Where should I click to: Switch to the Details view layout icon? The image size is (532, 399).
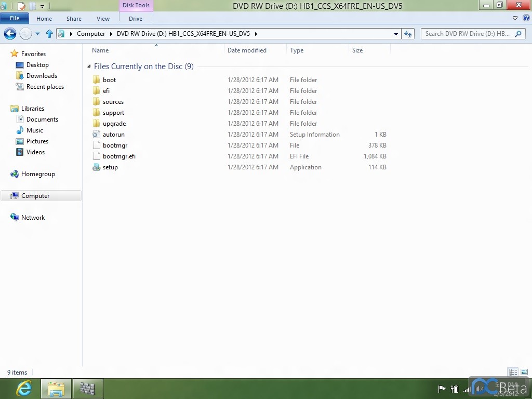(x=513, y=372)
